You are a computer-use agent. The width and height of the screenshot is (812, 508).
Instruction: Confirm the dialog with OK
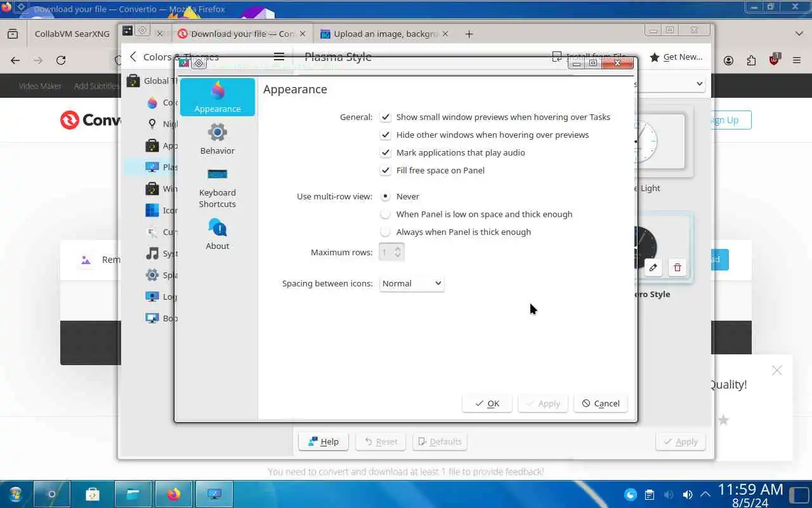click(487, 403)
